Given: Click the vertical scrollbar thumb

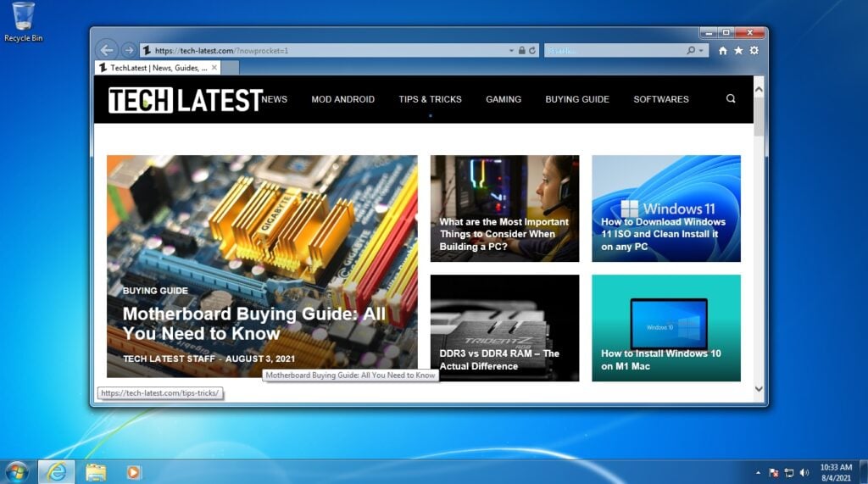Looking at the screenshot, I should [x=759, y=117].
